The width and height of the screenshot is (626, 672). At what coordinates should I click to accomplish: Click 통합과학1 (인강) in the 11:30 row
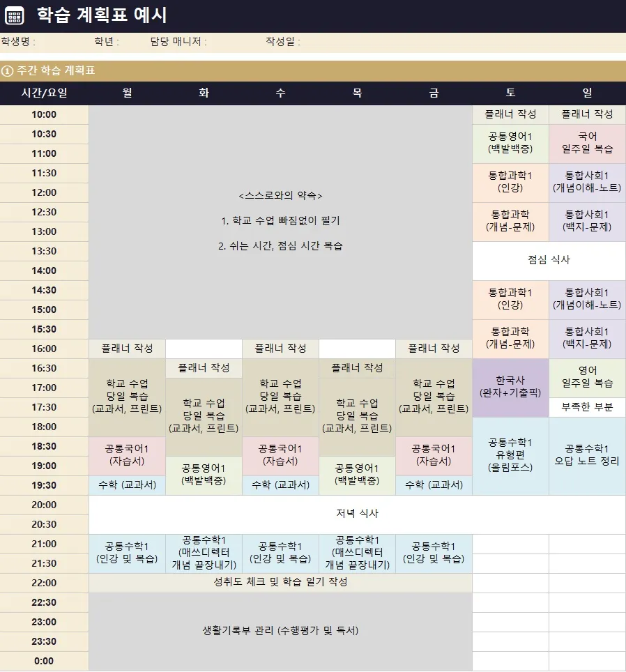(511, 182)
